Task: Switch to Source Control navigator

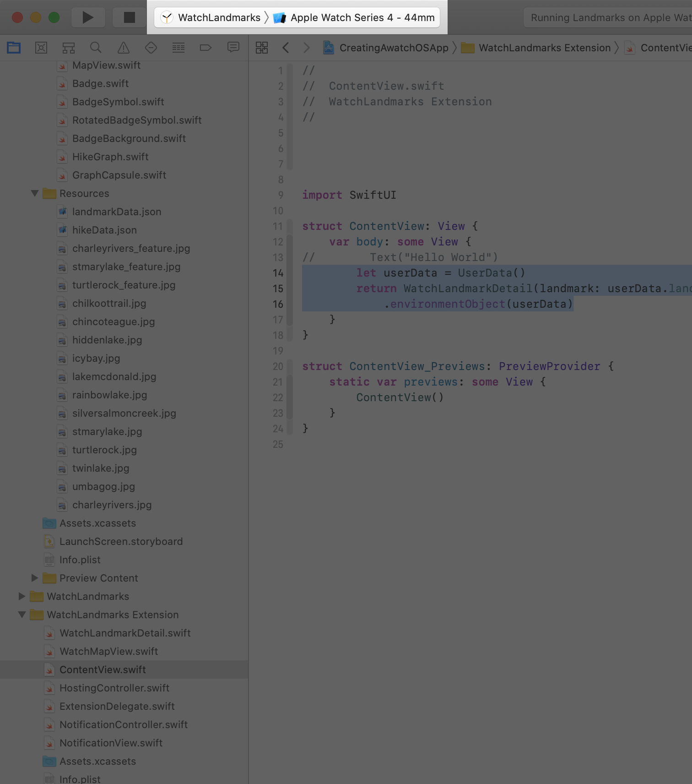Action: pos(41,48)
